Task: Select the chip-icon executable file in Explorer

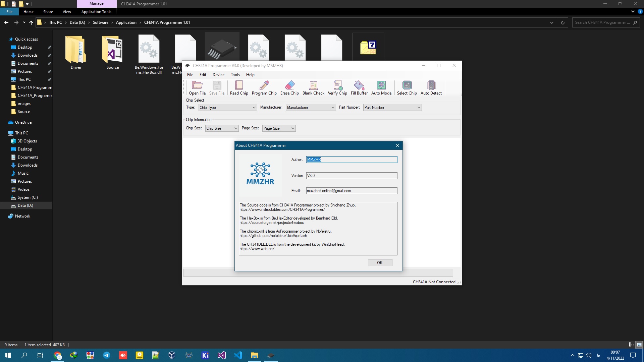Action: point(222,47)
